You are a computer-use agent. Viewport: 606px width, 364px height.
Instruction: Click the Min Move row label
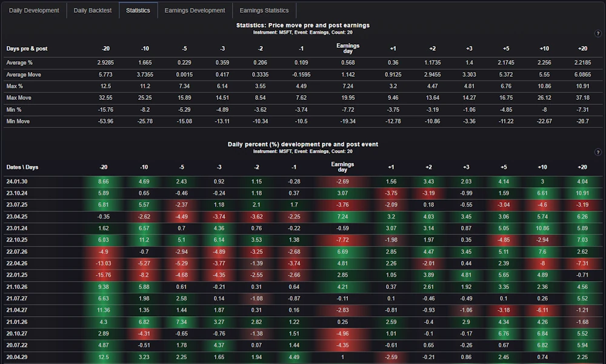tap(18, 121)
